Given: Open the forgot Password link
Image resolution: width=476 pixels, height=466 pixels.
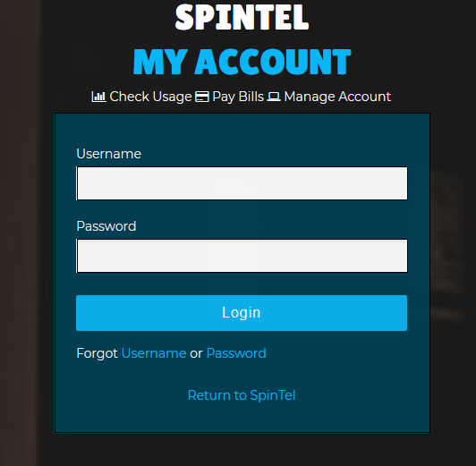Looking at the screenshot, I should point(236,353).
